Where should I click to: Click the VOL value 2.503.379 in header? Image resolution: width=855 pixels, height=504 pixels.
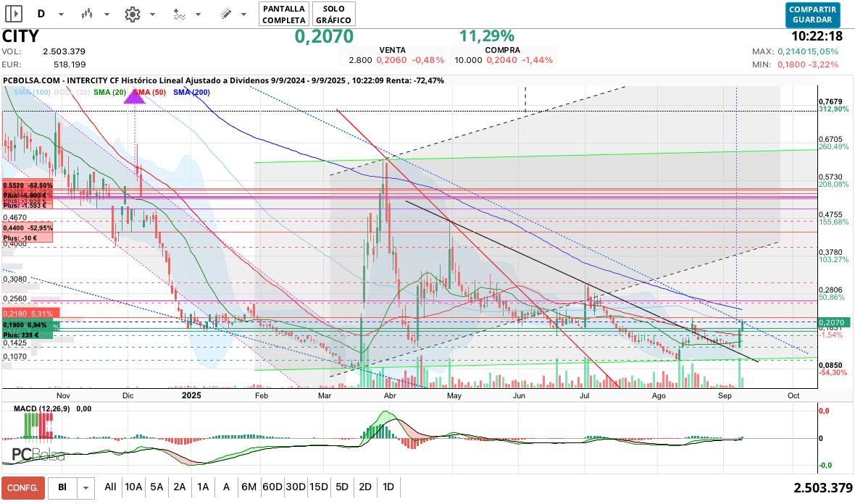point(64,51)
